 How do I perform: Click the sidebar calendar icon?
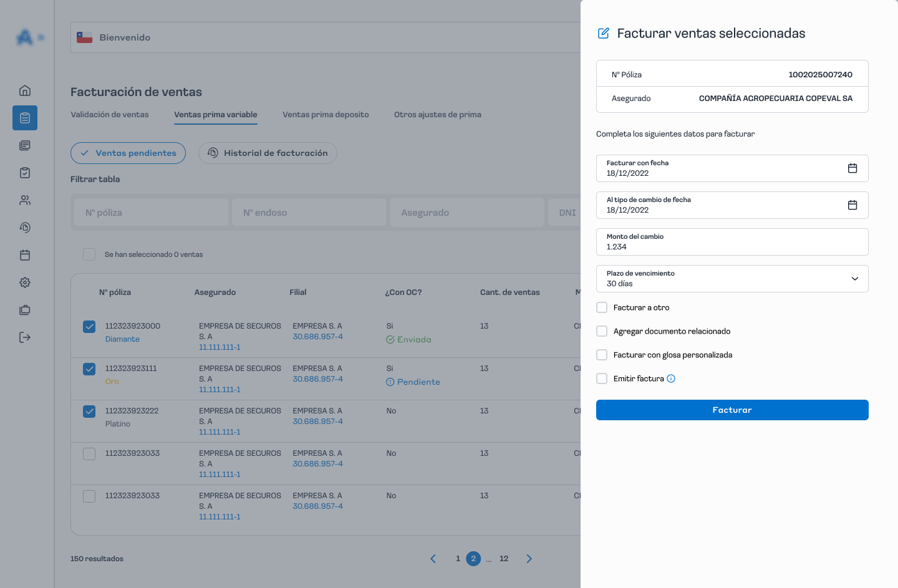click(x=25, y=255)
